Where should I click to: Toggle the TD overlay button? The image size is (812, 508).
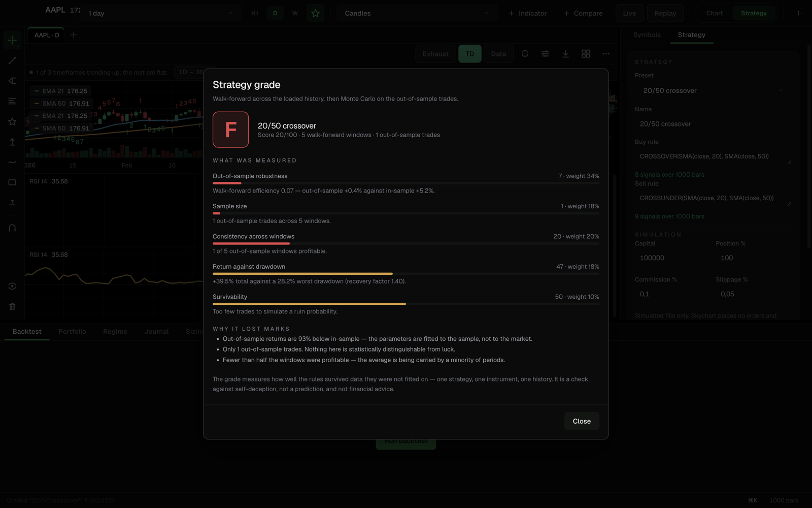point(470,54)
